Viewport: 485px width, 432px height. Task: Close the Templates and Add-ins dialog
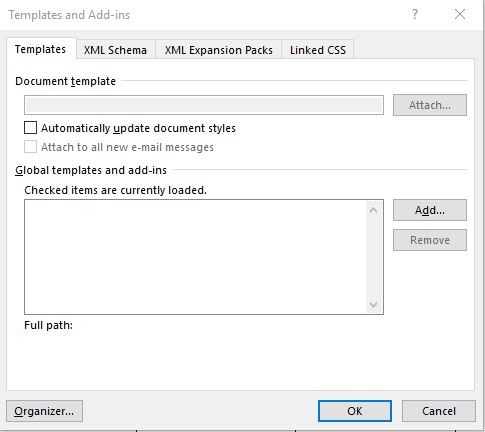(460, 14)
